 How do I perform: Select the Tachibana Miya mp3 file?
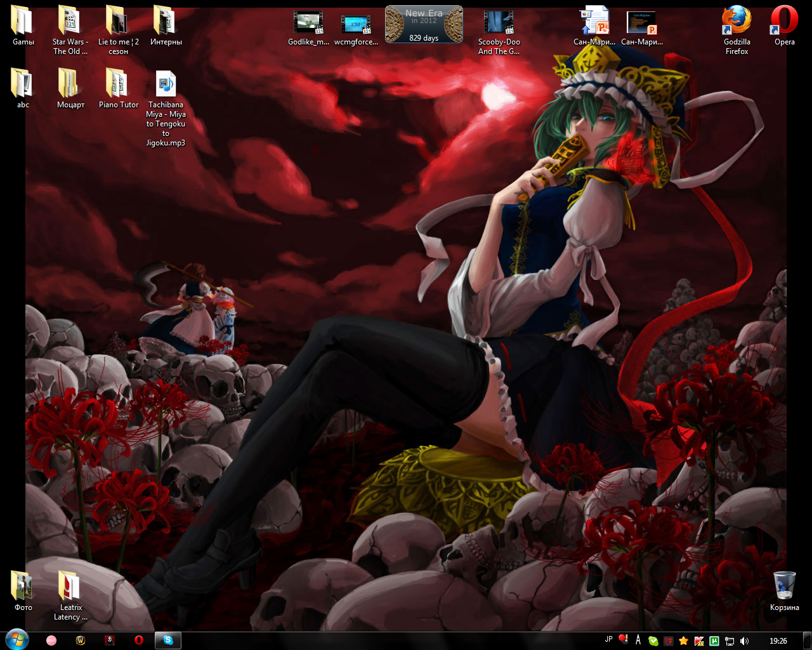click(166, 84)
